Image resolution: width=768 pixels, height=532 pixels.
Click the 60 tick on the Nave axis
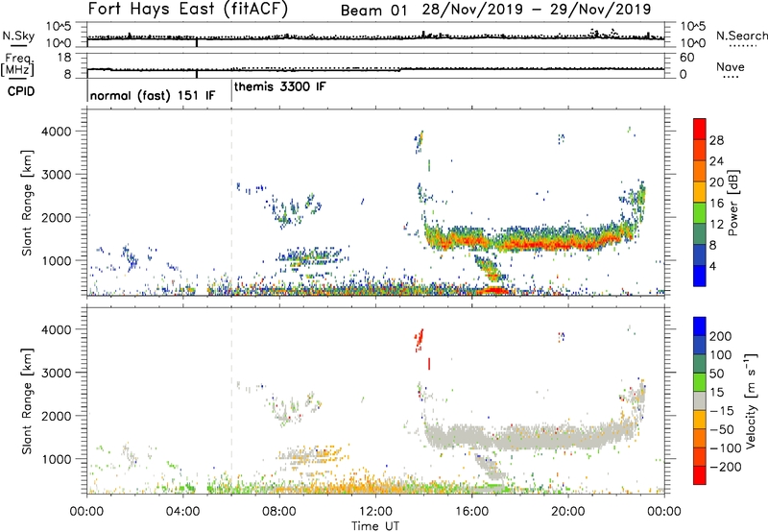tap(686, 58)
